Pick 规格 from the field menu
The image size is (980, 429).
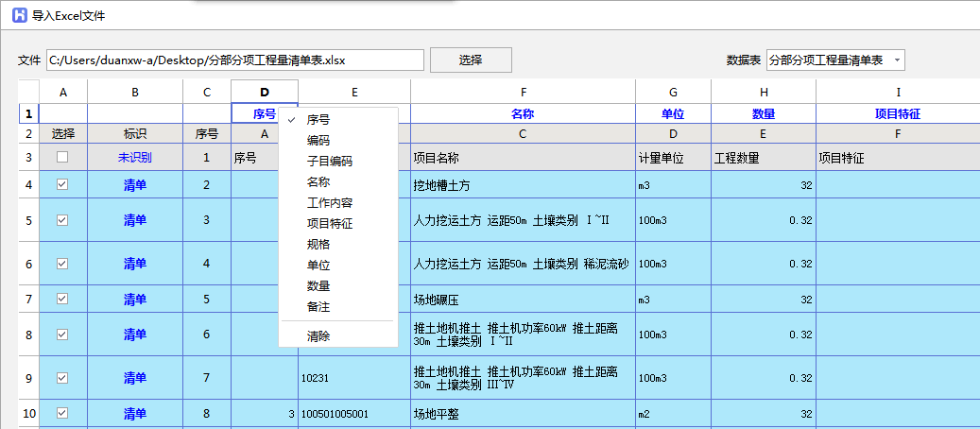(318, 245)
